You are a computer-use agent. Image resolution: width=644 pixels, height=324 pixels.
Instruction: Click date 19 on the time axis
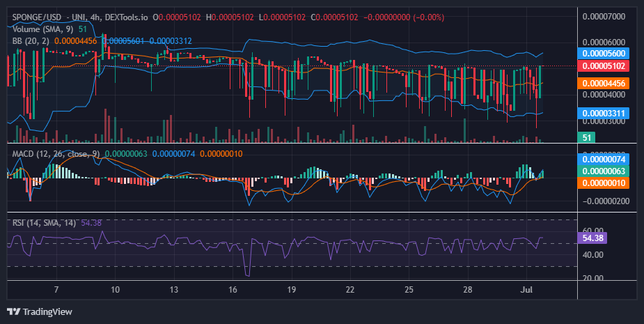(x=291, y=289)
